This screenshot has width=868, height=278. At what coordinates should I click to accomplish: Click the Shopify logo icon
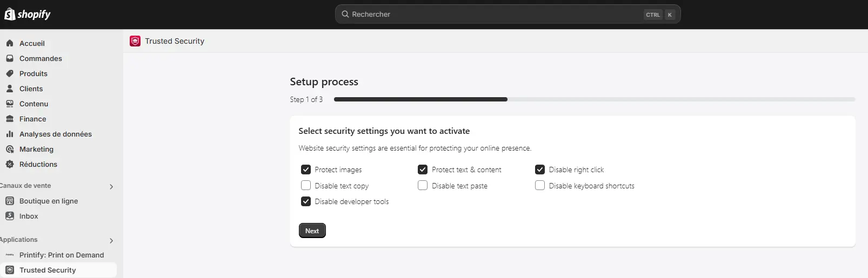tap(10, 14)
